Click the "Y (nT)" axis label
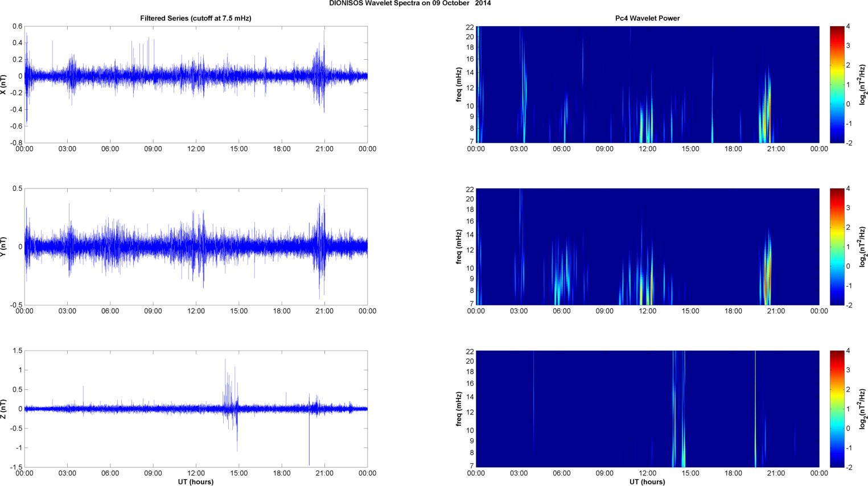Viewport: 868px width, 486px height. (x=4, y=247)
